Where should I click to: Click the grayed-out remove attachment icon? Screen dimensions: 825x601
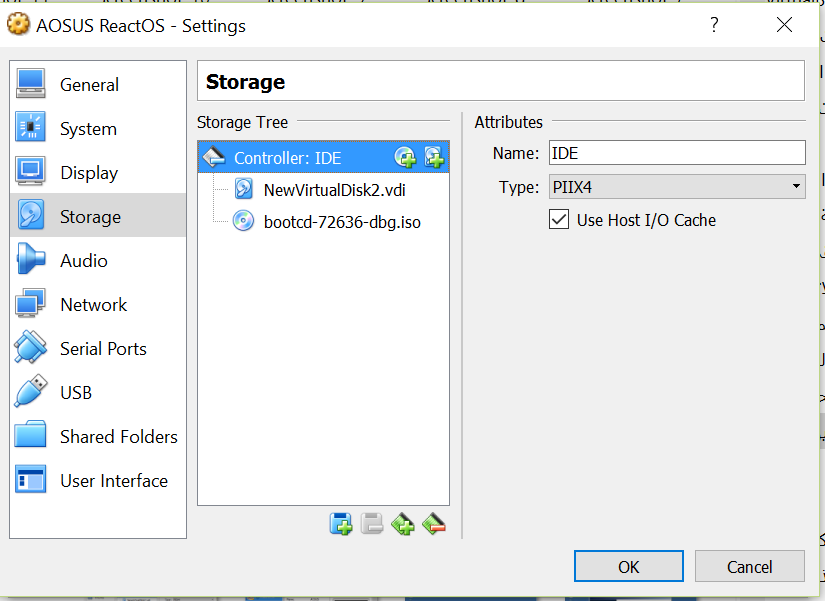(372, 523)
